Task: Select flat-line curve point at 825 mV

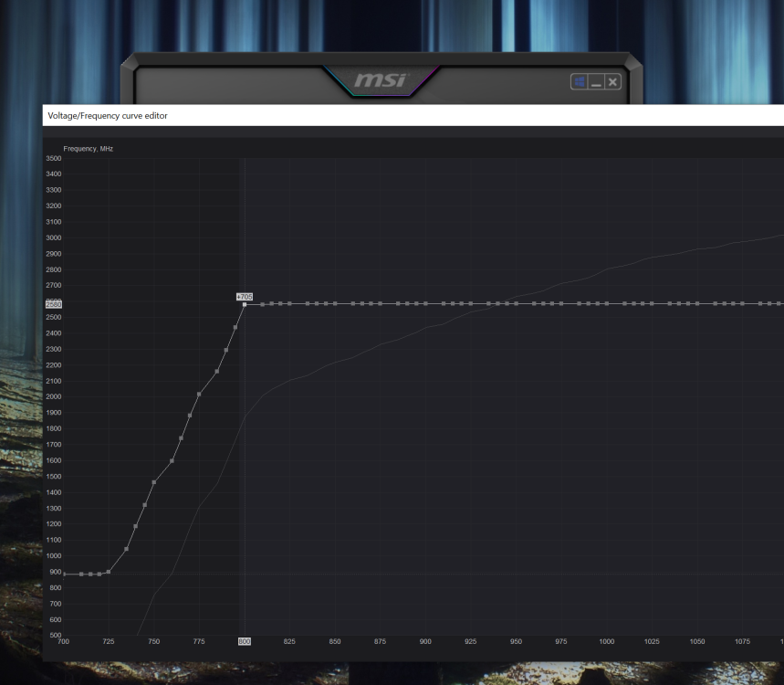Action: (x=289, y=304)
